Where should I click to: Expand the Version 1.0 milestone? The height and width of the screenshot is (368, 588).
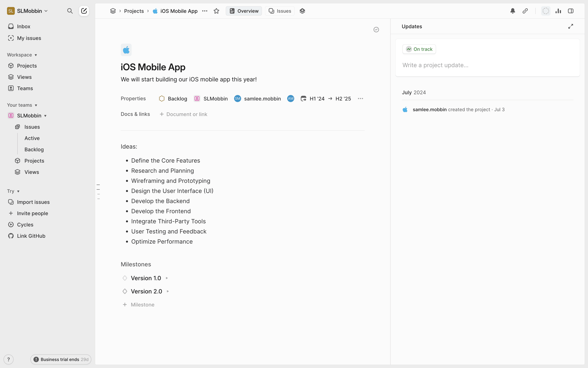pos(167,278)
